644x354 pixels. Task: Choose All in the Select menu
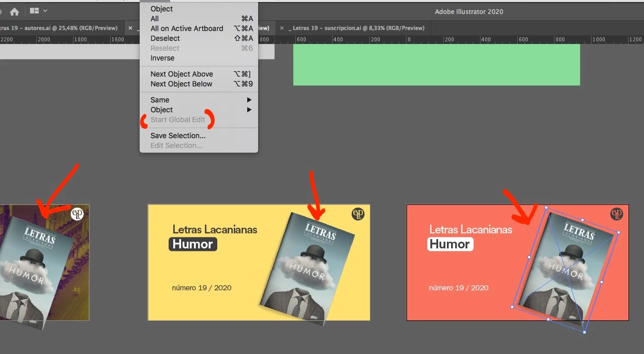(x=199, y=19)
